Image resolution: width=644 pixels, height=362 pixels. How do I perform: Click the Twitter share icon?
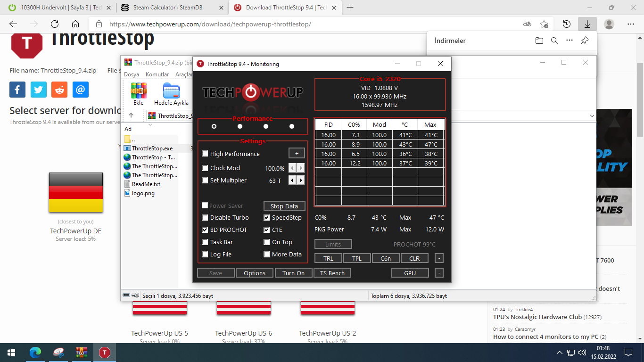pos(39,90)
